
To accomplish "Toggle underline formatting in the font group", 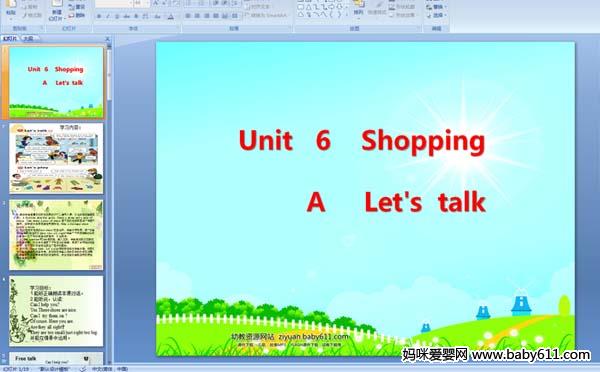I will point(117,16).
